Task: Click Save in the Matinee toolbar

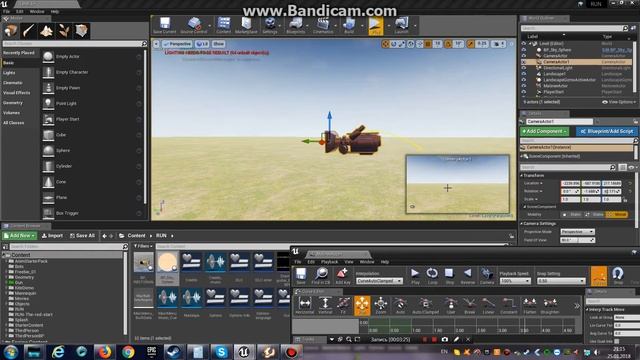Action: 301,276
